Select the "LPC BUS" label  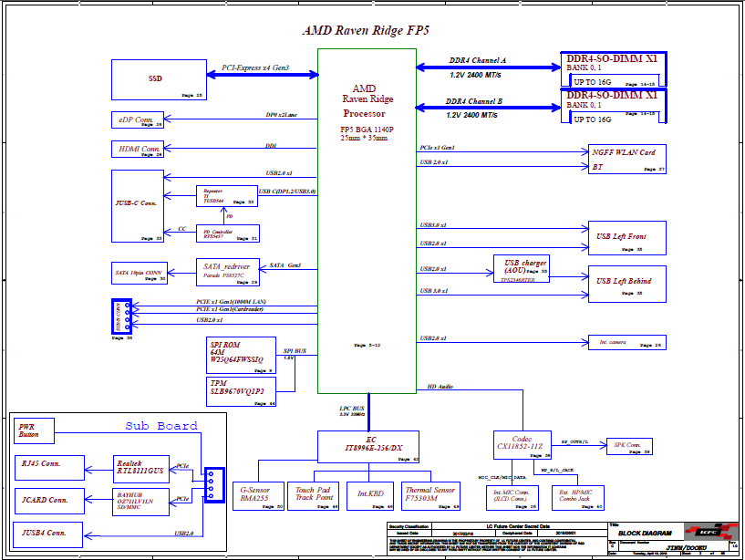click(352, 409)
